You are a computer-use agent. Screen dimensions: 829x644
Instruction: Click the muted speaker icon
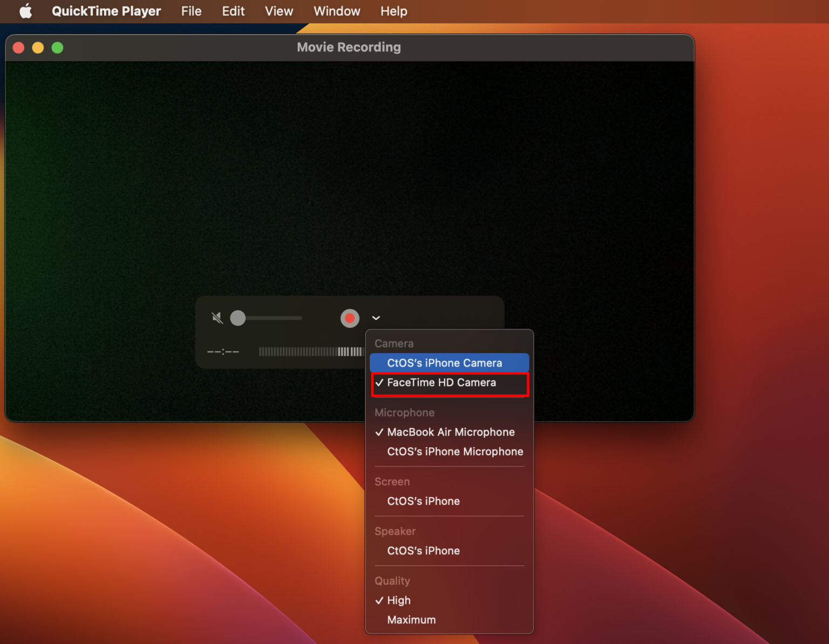pyautogui.click(x=218, y=318)
